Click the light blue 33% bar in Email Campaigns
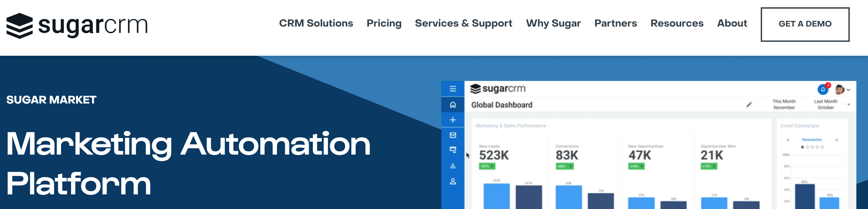868x209 pixels. coord(829,203)
